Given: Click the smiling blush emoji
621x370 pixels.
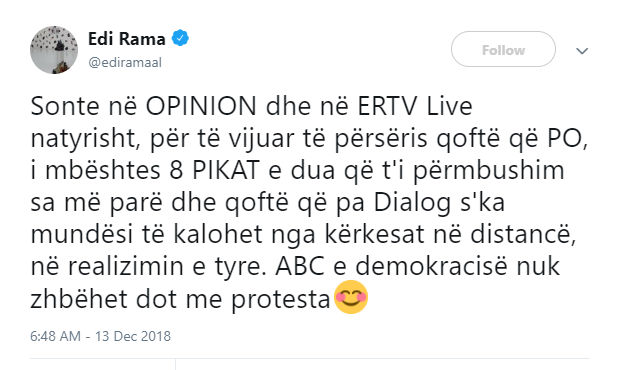Looking at the screenshot, I should 351,297.
